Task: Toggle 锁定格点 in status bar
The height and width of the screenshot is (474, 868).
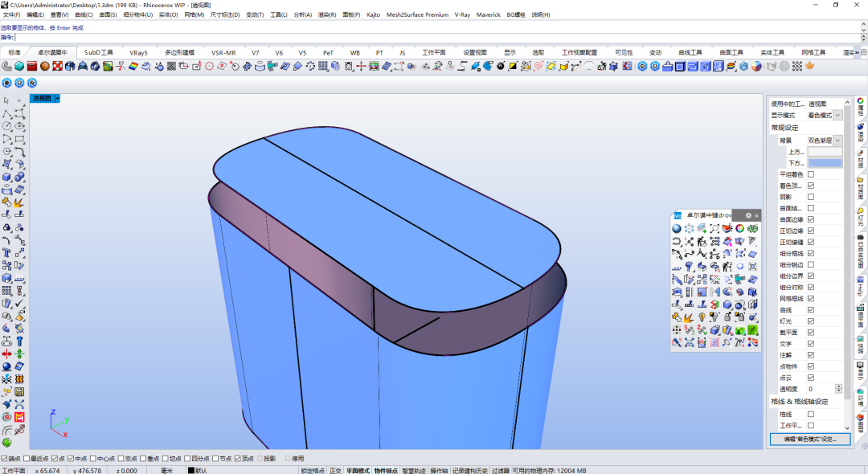Action: point(313,471)
